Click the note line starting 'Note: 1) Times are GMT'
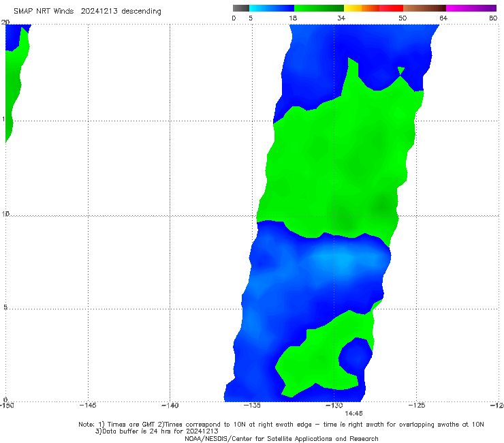 pyautogui.click(x=281, y=425)
